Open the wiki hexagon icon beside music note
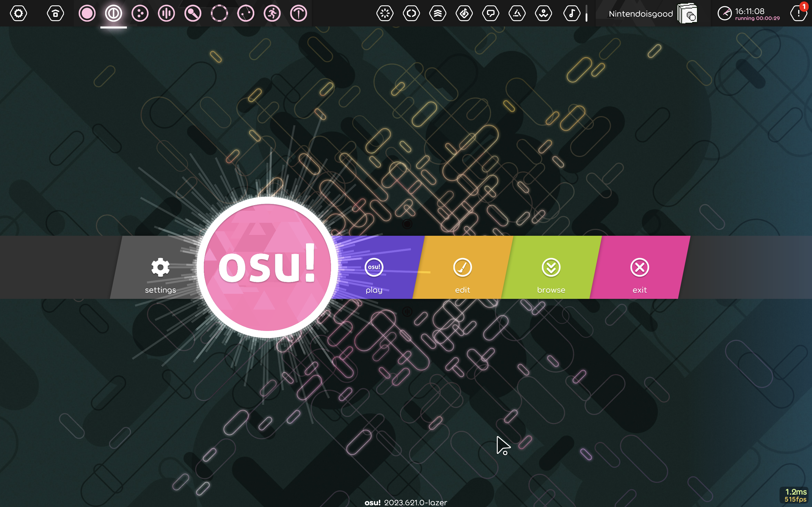 click(x=544, y=14)
